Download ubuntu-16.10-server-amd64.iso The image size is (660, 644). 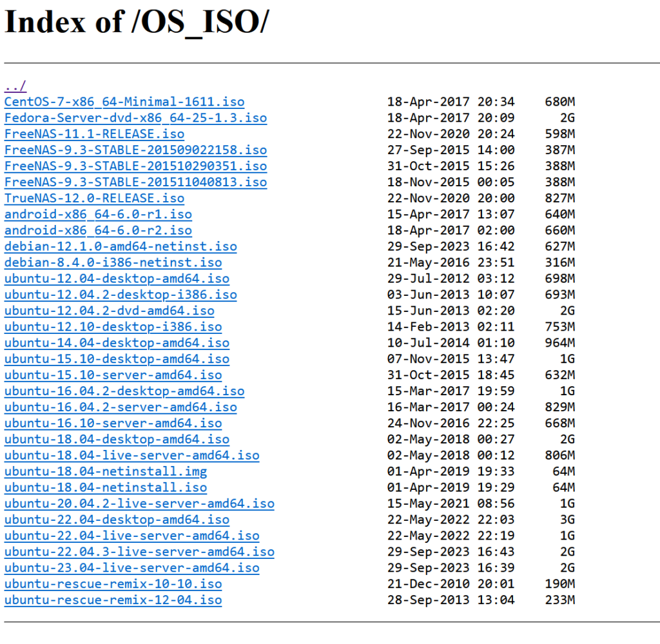click(113, 423)
